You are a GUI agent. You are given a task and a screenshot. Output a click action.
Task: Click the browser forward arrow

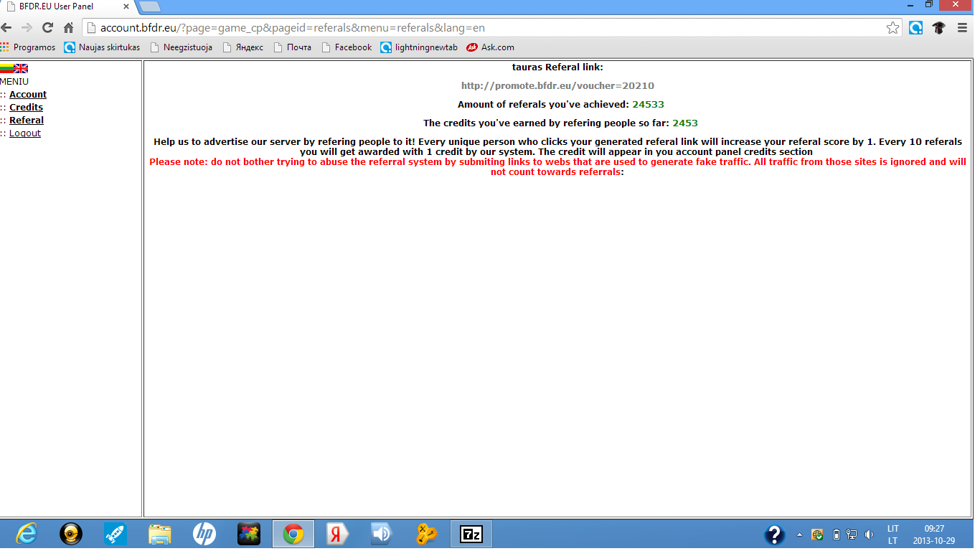click(x=27, y=28)
